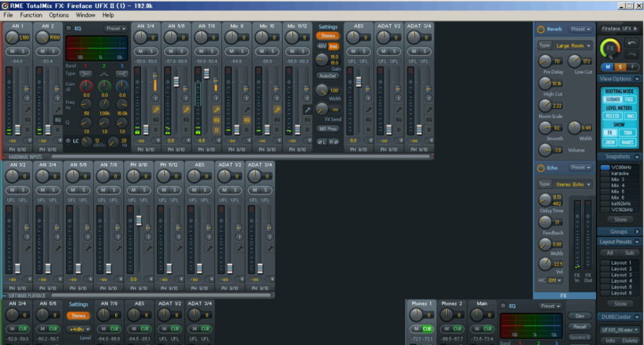Click the redo arrow in control strip
Image resolution: width=644 pixels, height=345 pixels.
pos(631,54)
